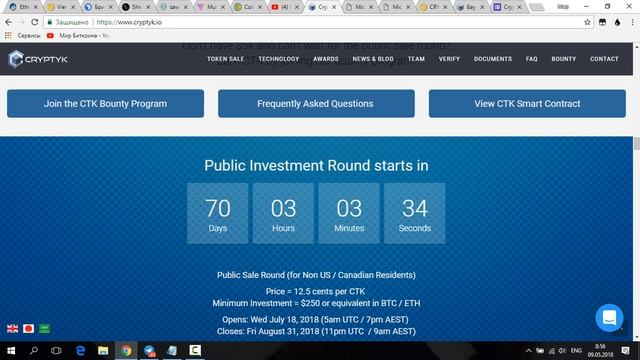This screenshot has width=640, height=360.
Task: Open the Windows Start menu
Action: [x=11, y=351]
